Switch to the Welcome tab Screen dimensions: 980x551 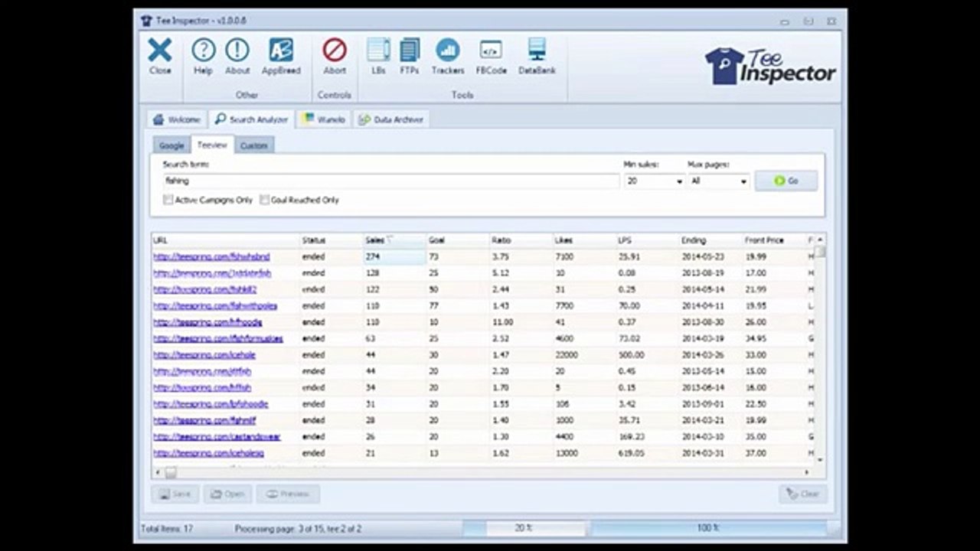177,119
